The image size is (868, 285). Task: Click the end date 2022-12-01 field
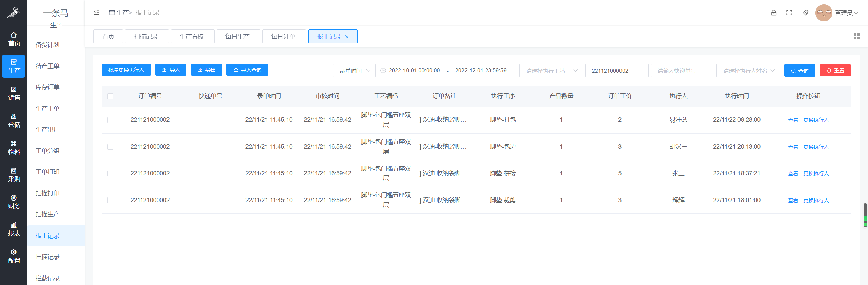pos(481,71)
